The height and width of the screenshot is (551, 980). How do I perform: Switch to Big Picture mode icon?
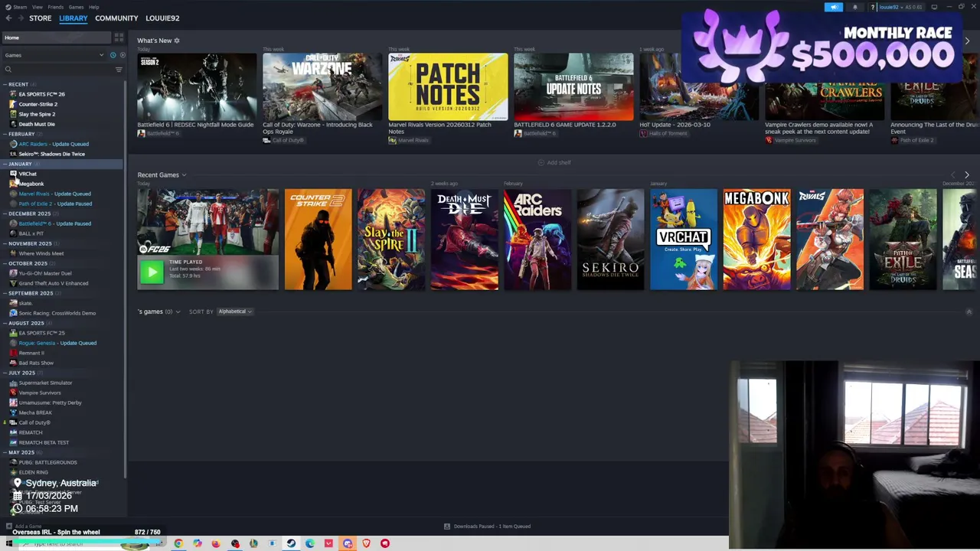tap(934, 7)
